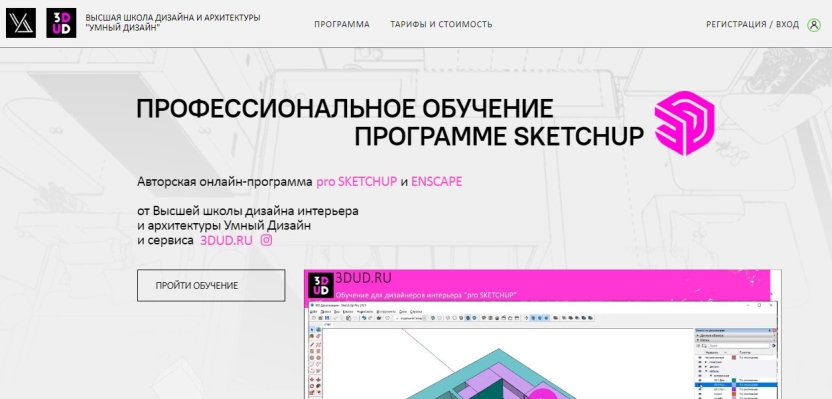The image size is (832, 399).
Task: Click the РЕГИСТРАЦИЯ / ВХОД link
Action: pyautogui.click(x=752, y=24)
